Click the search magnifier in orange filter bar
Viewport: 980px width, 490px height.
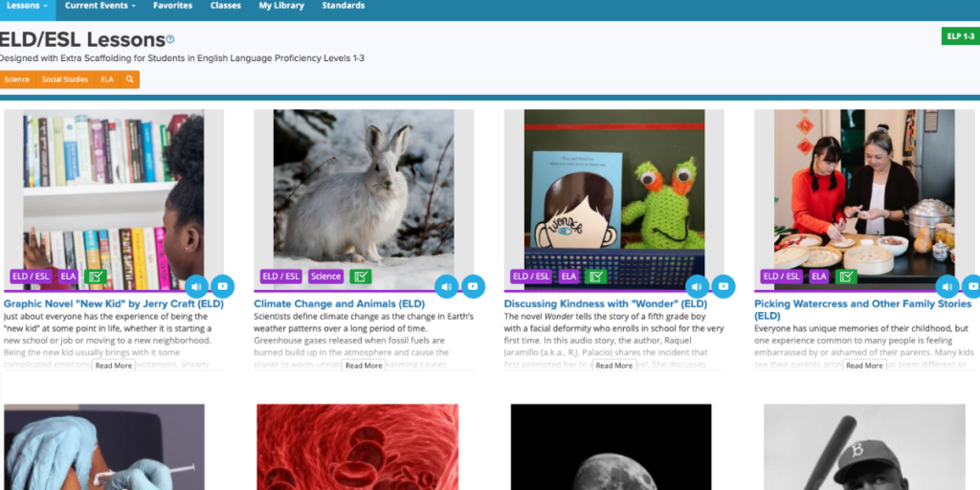tap(129, 79)
